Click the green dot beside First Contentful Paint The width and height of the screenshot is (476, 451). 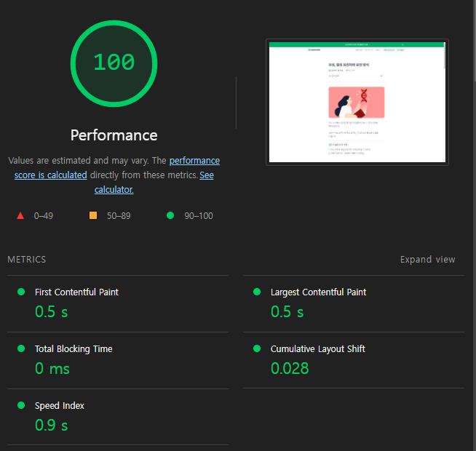[x=21, y=292]
